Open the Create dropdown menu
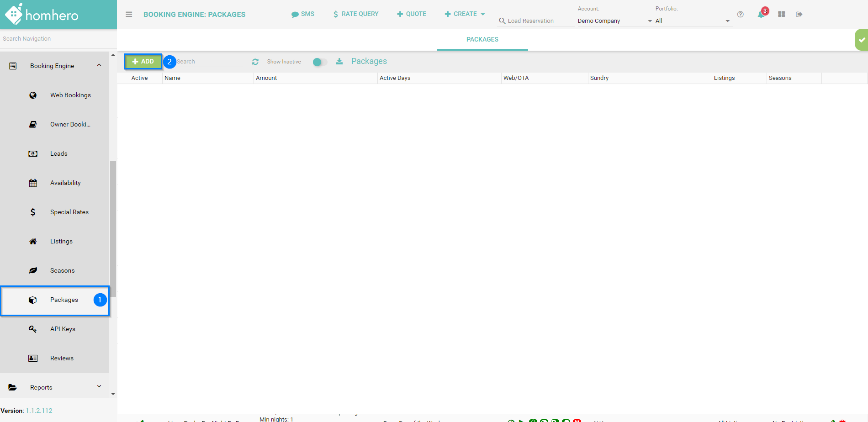Screen dimensions: 868x422 465,14
